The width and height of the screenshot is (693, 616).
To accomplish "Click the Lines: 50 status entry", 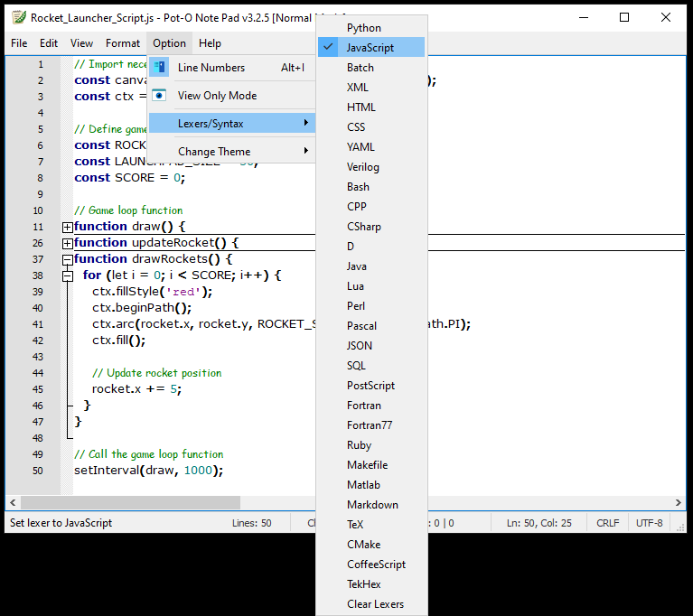I will pyautogui.click(x=251, y=523).
